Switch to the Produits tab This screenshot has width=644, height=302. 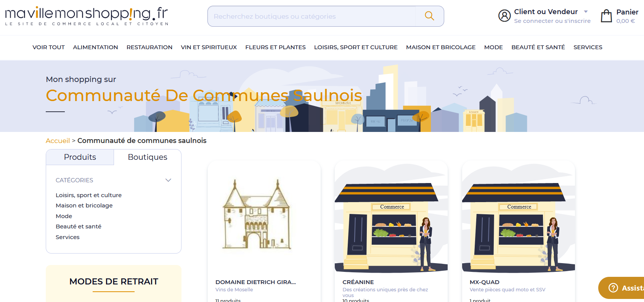point(80,157)
